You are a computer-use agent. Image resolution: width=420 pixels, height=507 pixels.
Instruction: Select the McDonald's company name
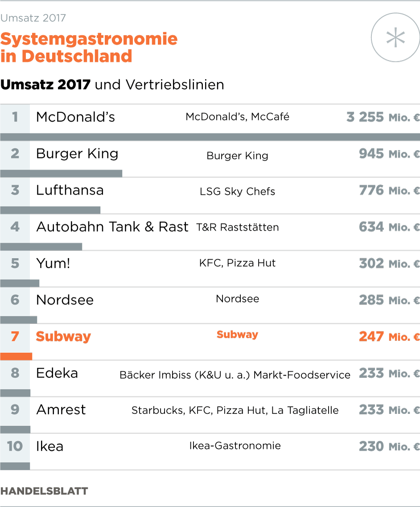[x=75, y=117]
